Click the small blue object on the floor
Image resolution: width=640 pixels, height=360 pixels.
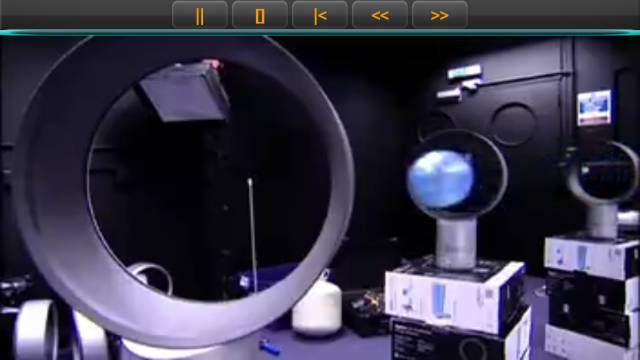pos(270,347)
